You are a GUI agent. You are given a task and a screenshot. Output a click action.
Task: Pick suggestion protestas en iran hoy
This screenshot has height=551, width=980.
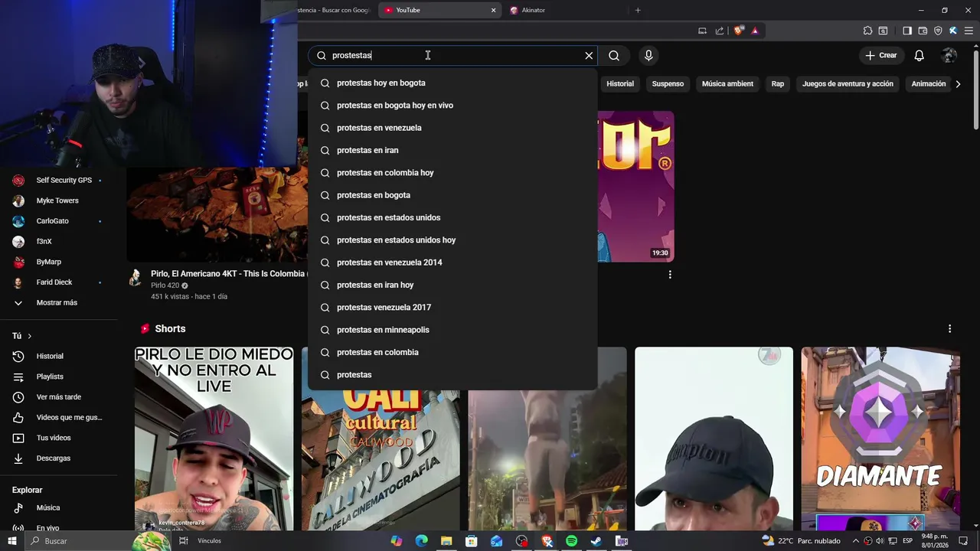(x=452, y=285)
